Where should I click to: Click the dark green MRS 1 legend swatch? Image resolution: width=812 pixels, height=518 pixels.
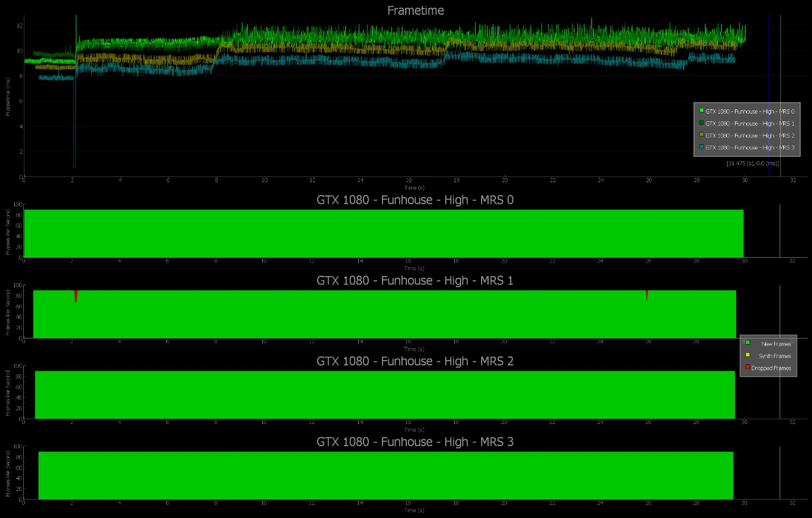pos(702,123)
